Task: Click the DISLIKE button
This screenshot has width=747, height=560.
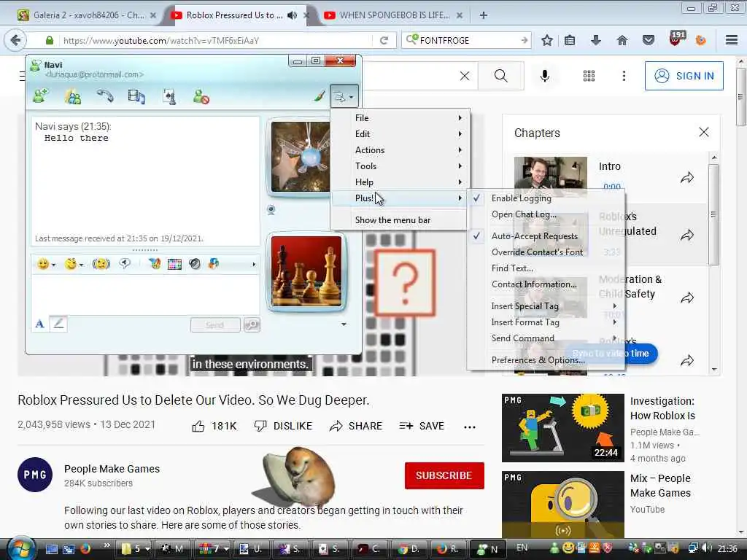Action: [x=283, y=426]
